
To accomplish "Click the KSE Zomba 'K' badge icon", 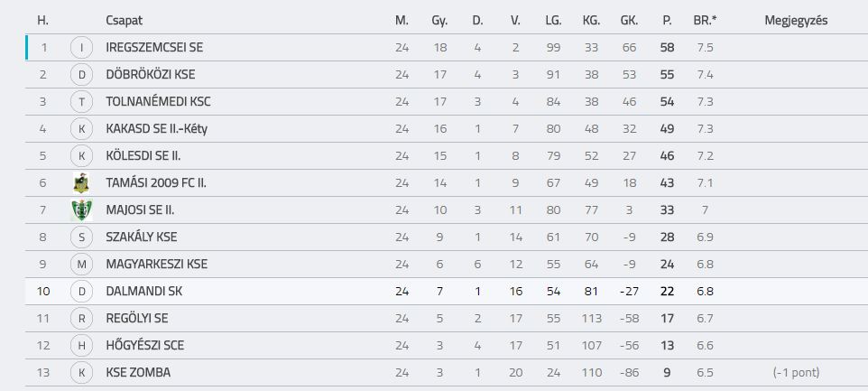I will pyautogui.click(x=82, y=373).
